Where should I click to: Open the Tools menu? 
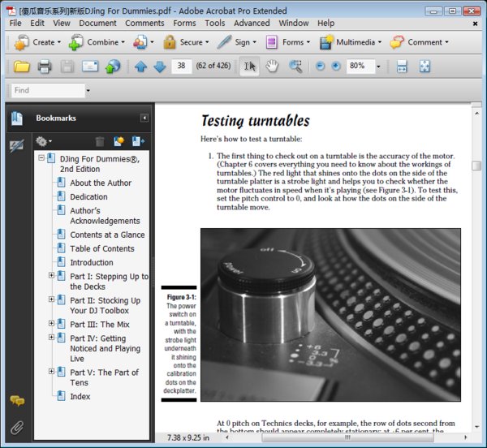pos(214,24)
